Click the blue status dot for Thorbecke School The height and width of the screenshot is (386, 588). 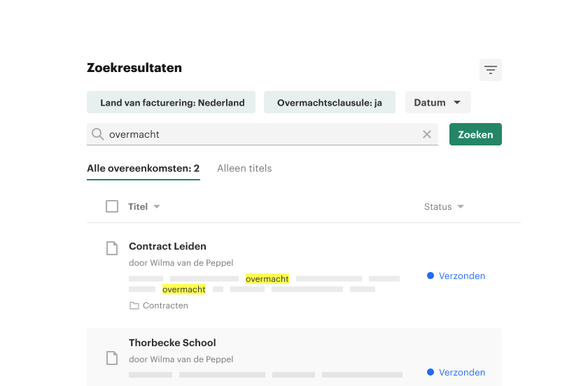pyautogui.click(x=430, y=372)
